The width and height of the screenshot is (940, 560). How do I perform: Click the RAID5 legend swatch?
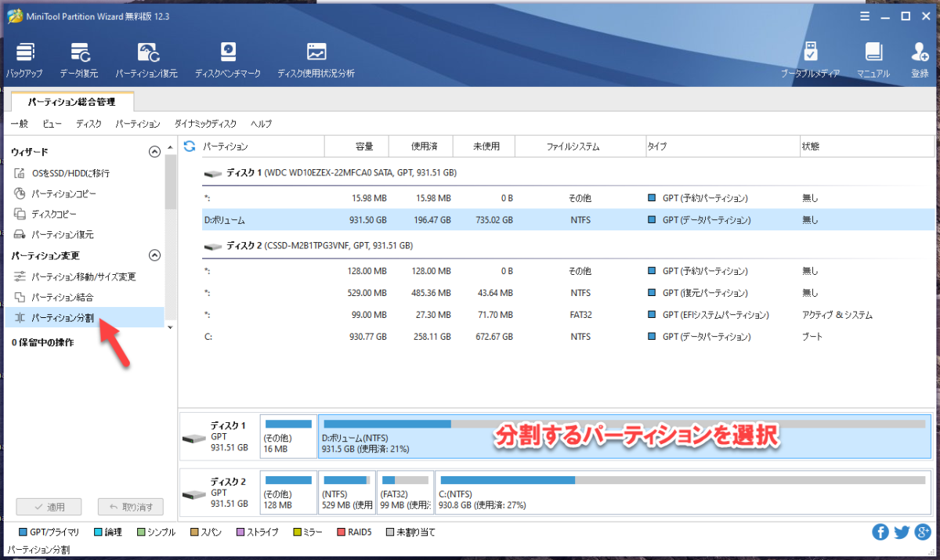point(341,532)
